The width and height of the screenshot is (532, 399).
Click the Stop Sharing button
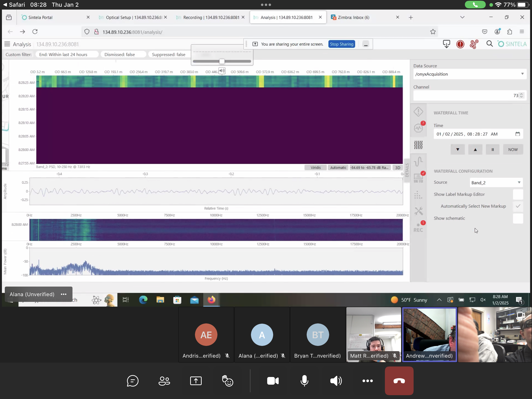342,44
